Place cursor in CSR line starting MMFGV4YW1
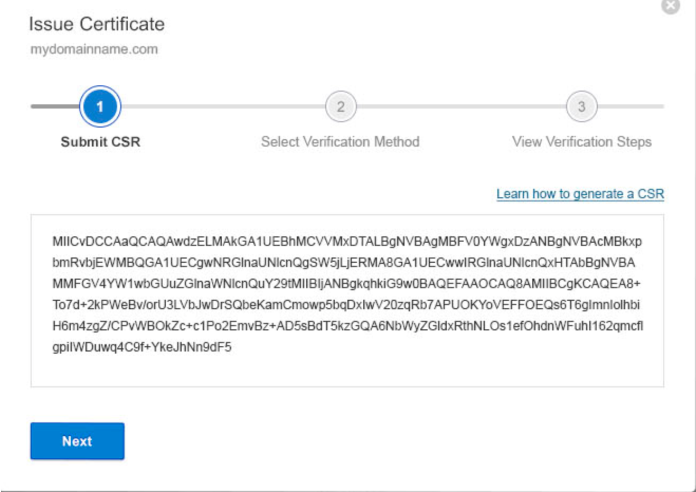The image size is (696, 492). 347,284
